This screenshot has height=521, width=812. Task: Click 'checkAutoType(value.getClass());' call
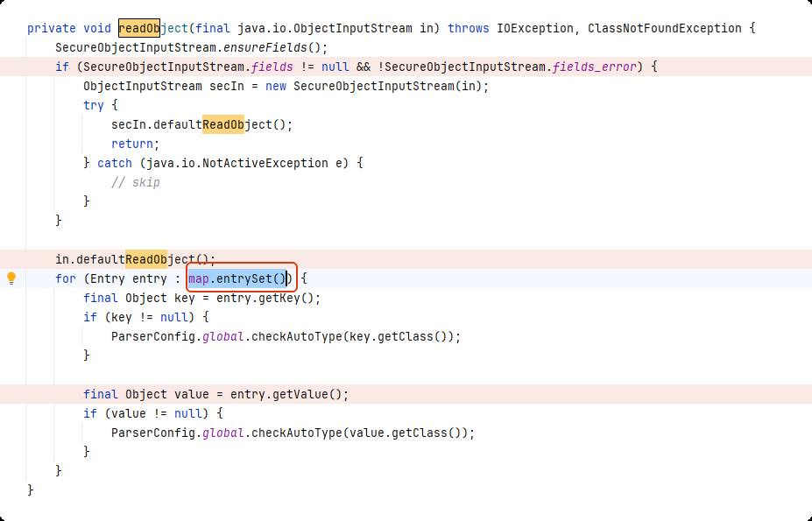click(x=363, y=433)
